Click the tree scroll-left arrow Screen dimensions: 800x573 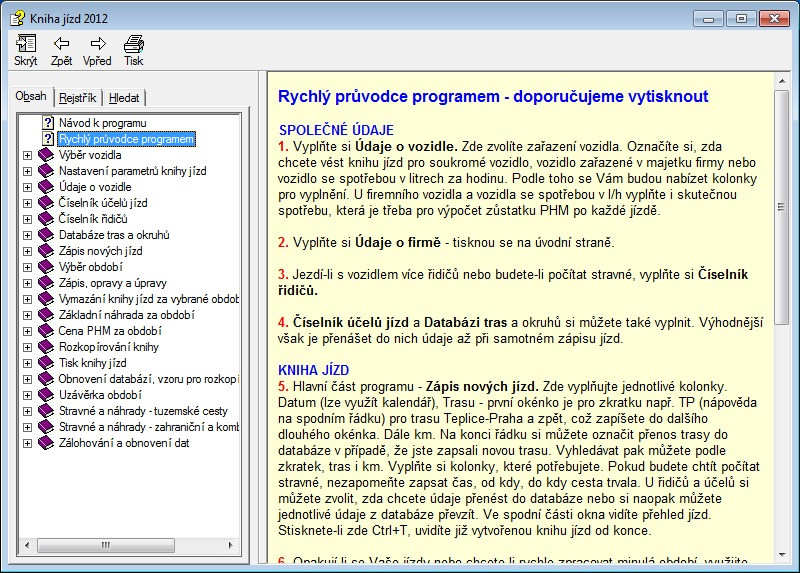pyautogui.click(x=27, y=545)
